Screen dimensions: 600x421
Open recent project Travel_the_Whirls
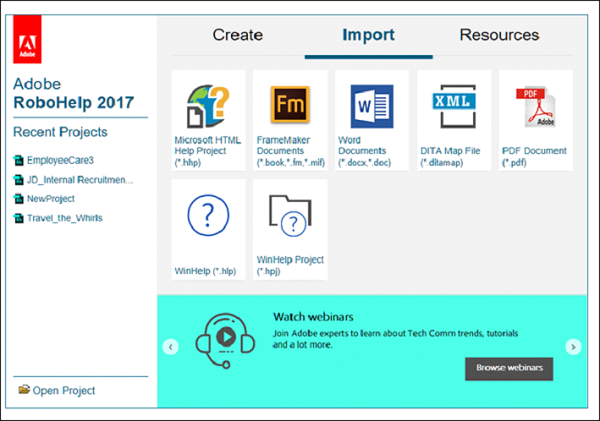click(x=65, y=217)
